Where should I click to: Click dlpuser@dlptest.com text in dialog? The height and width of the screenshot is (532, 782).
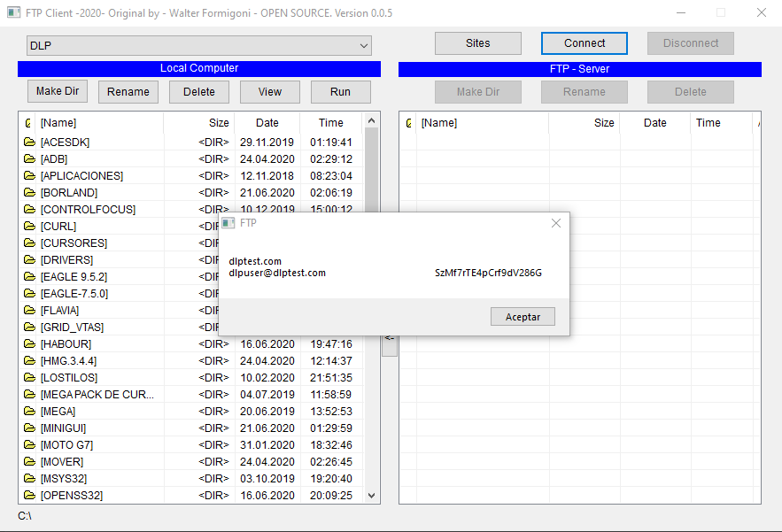click(x=277, y=273)
